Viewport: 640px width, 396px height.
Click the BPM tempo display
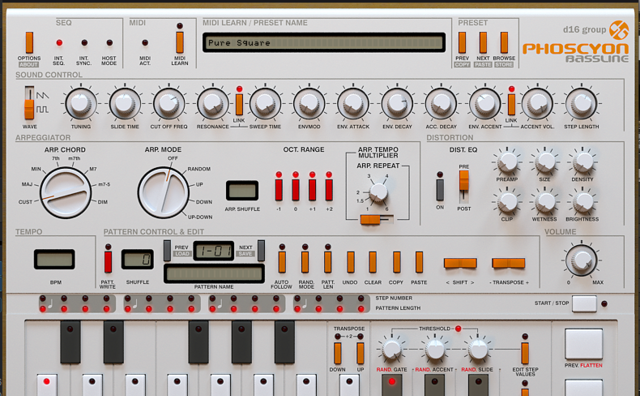54,259
